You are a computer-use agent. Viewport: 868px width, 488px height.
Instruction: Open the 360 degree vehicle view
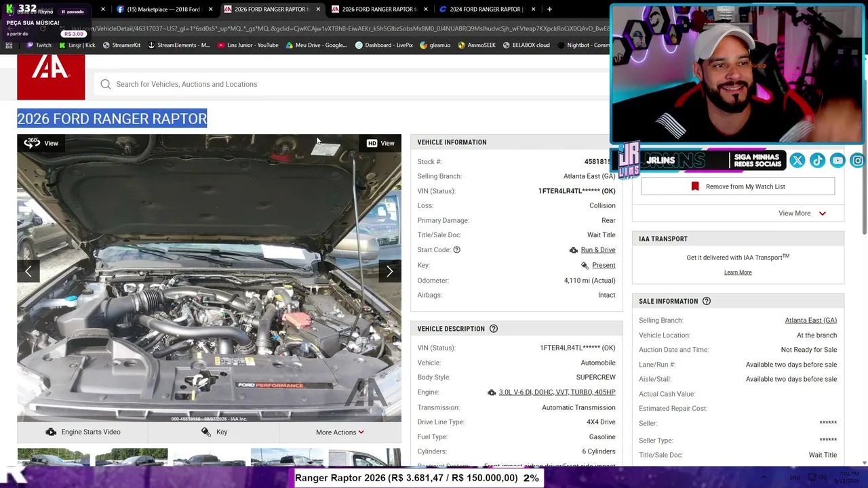click(41, 143)
